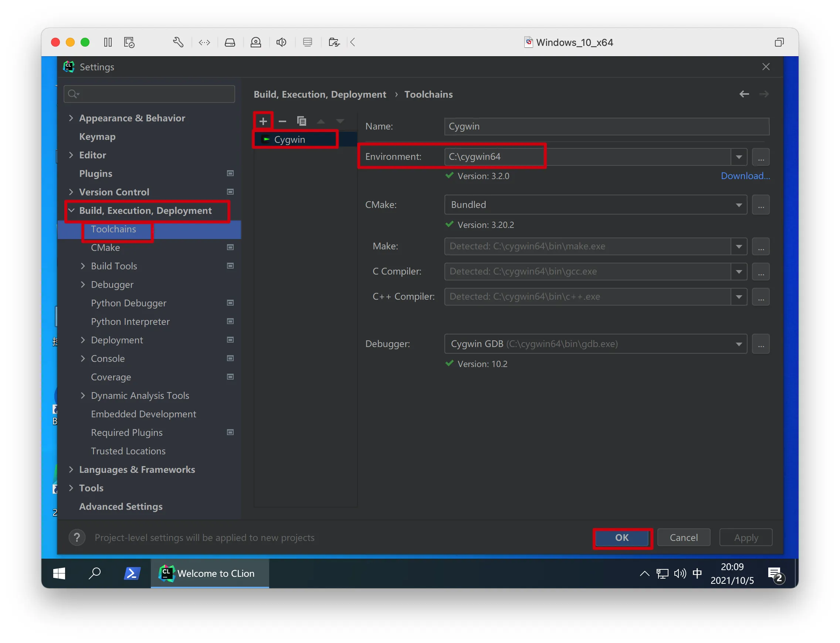Click the settings navigate back arrow

(744, 94)
